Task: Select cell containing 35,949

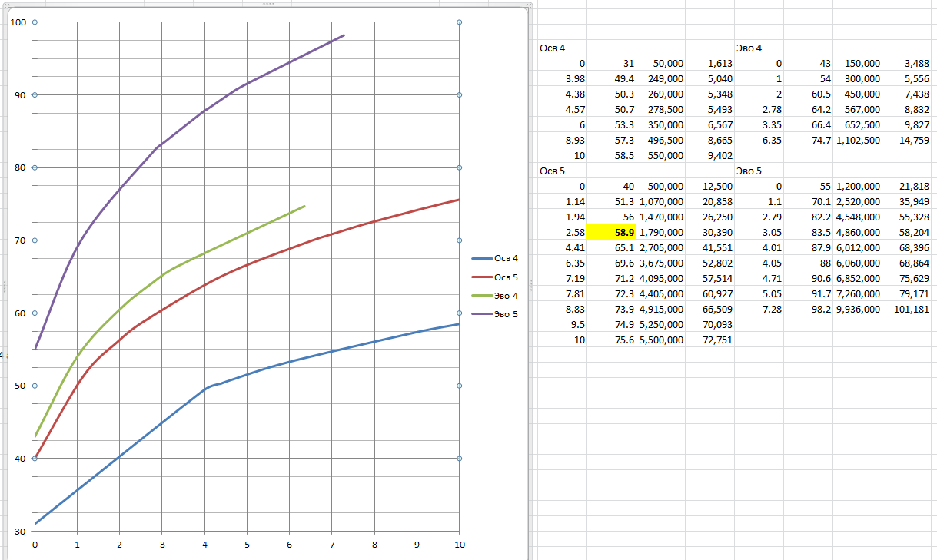Action: point(906,201)
